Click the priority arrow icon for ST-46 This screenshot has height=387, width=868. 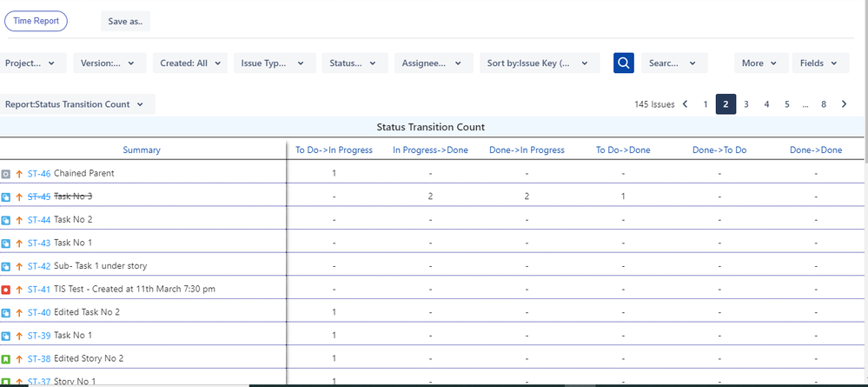pyautogui.click(x=19, y=174)
